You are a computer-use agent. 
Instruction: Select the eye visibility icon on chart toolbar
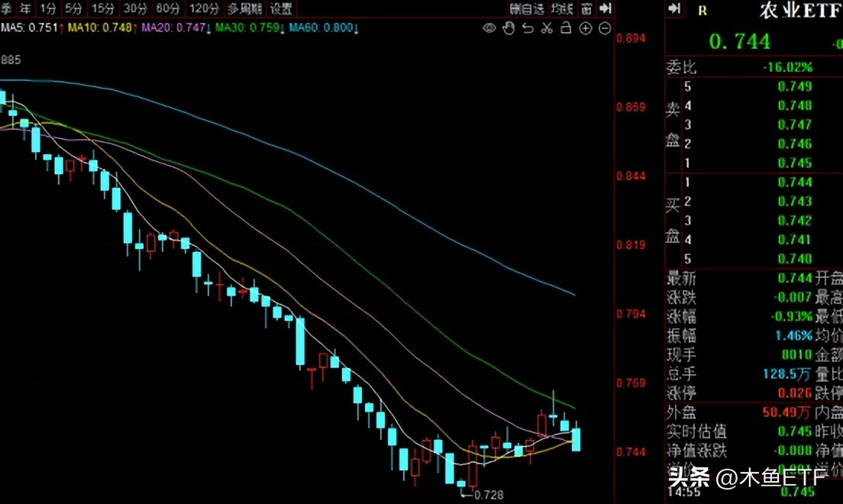pyautogui.click(x=489, y=28)
